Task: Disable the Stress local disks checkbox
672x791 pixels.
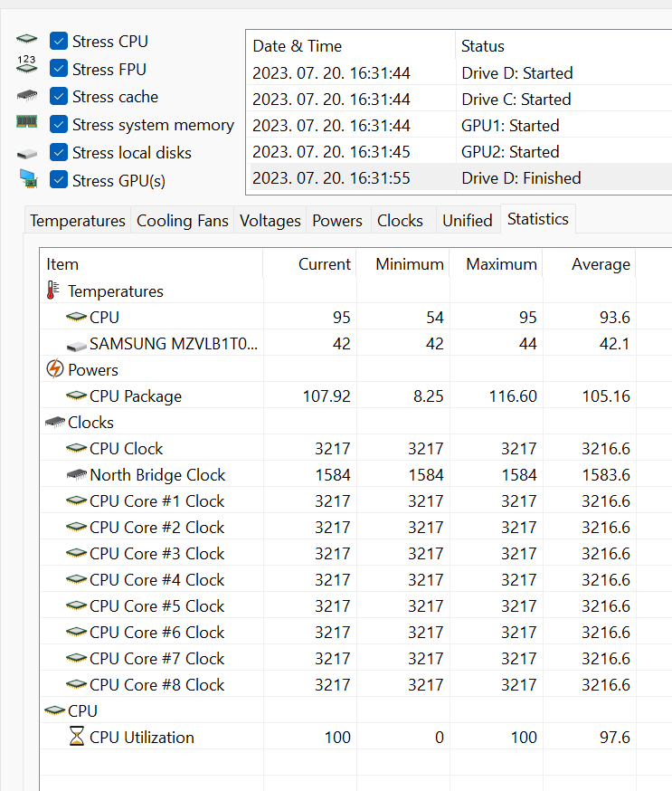Action: tap(59, 152)
